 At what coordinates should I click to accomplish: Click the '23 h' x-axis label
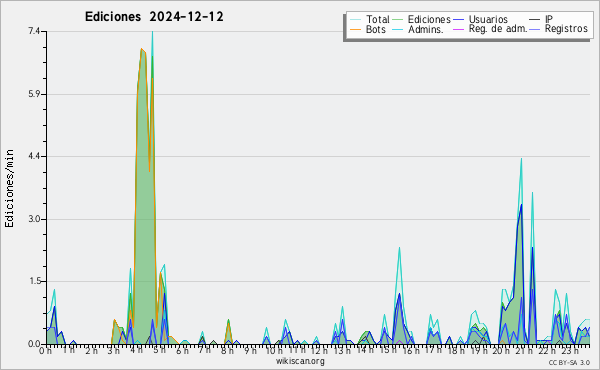point(569,350)
